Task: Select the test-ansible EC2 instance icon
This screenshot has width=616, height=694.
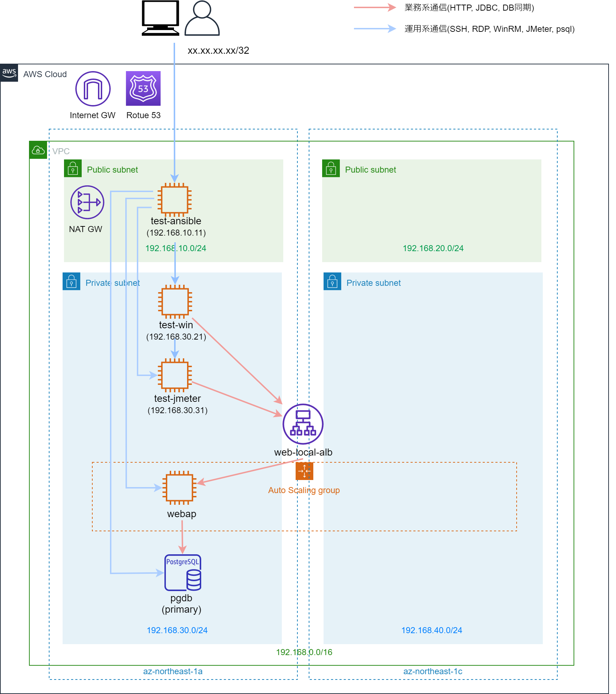Action: (174, 200)
